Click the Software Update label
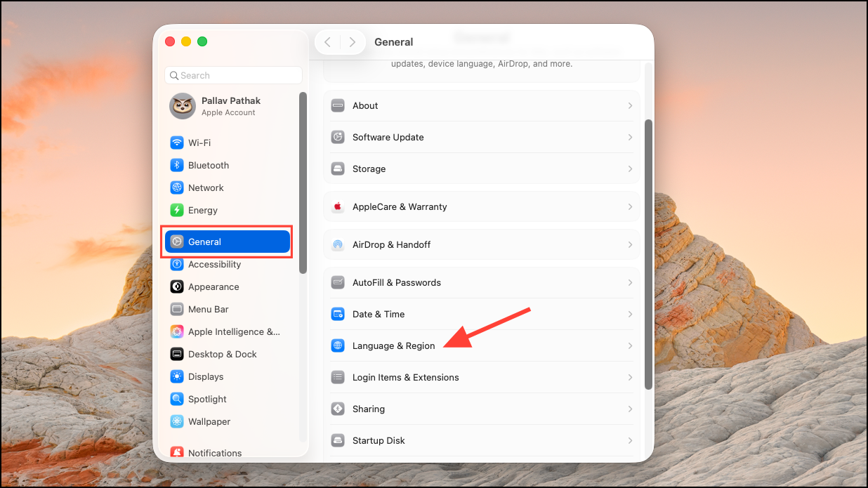The height and width of the screenshot is (488, 868). click(388, 137)
